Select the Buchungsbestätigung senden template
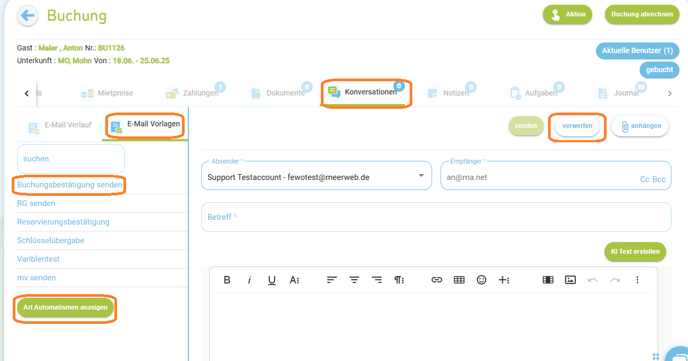 (69, 185)
